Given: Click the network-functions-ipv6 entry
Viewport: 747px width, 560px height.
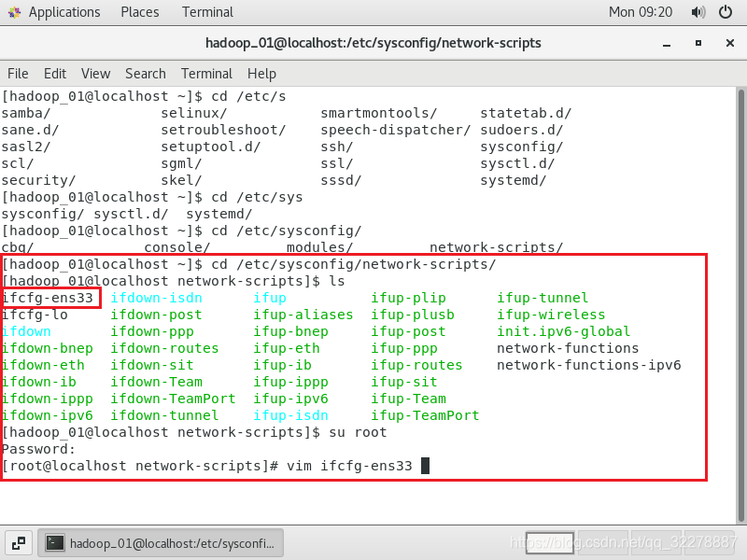Looking at the screenshot, I should click(x=589, y=365).
